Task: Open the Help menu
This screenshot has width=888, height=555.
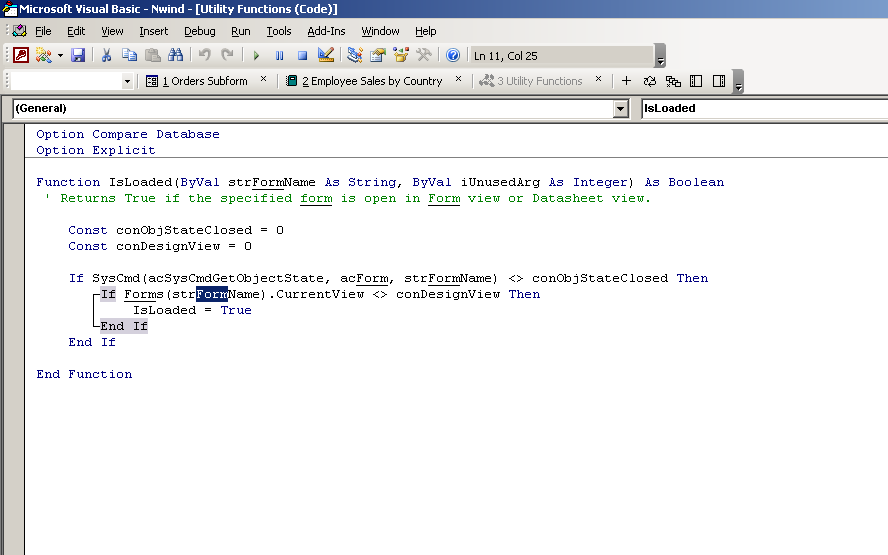Action: pos(425,31)
